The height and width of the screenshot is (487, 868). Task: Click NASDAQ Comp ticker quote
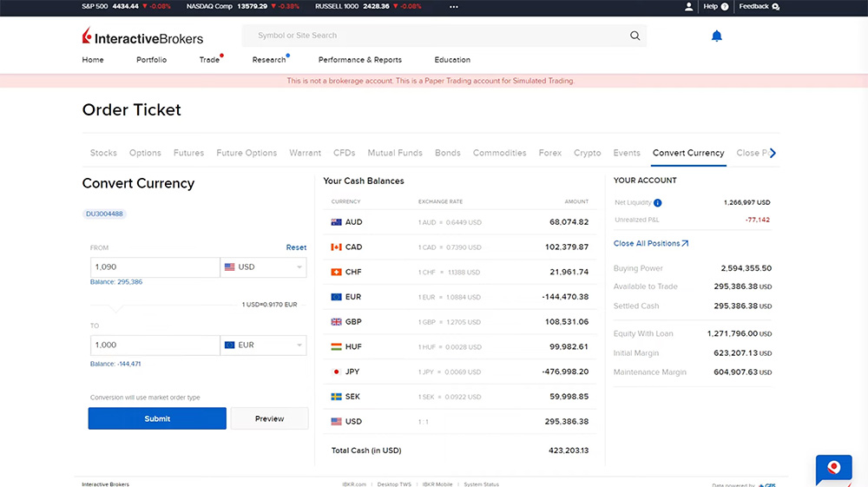point(242,7)
